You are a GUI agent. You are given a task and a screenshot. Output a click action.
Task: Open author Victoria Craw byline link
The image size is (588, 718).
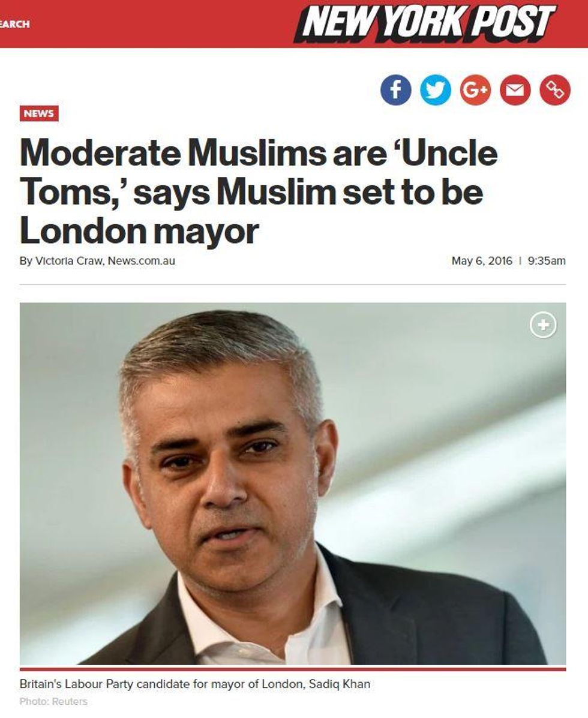(70, 261)
